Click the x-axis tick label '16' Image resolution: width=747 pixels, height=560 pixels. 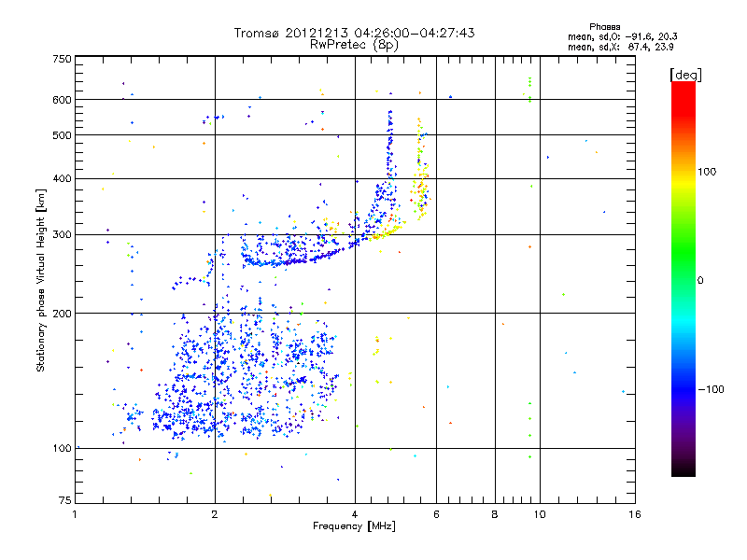point(635,514)
